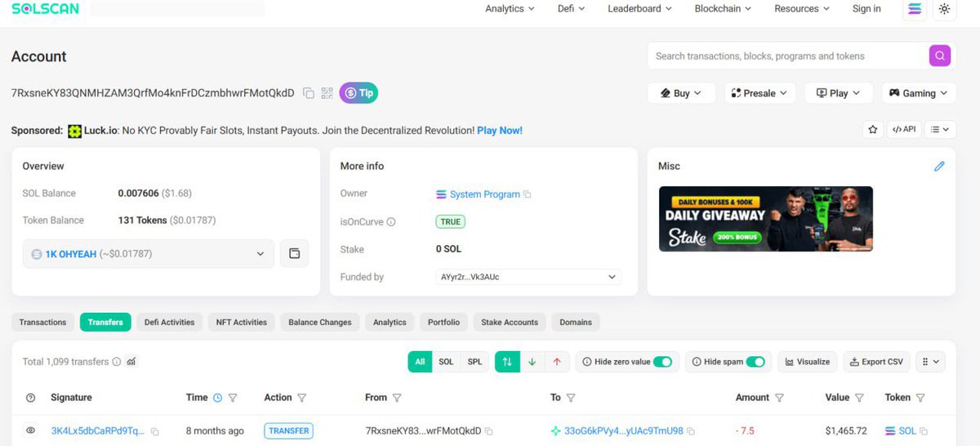Select the SOL transfers filter
Image resolution: width=980 pixels, height=446 pixels.
[x=446, y=362]
